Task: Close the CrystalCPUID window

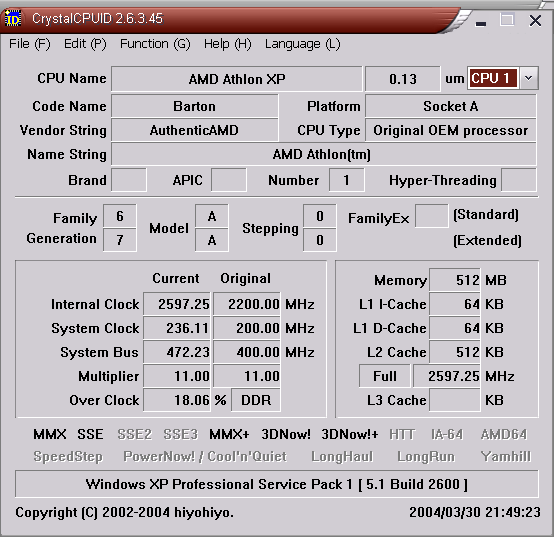Action: (x=535, y=21)
